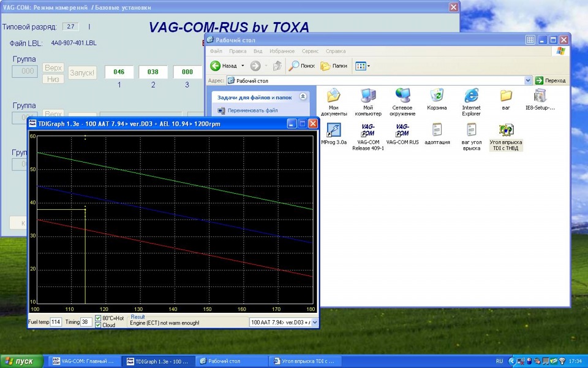Click the value 000 in VAG-COM field 3
The width and height of the screenshot is (588, 368).
click(x=187, y=72)
